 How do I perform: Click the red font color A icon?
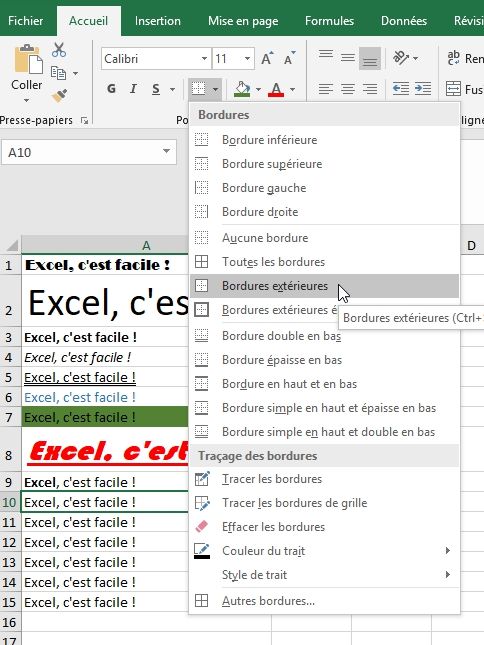coord(276,89)
